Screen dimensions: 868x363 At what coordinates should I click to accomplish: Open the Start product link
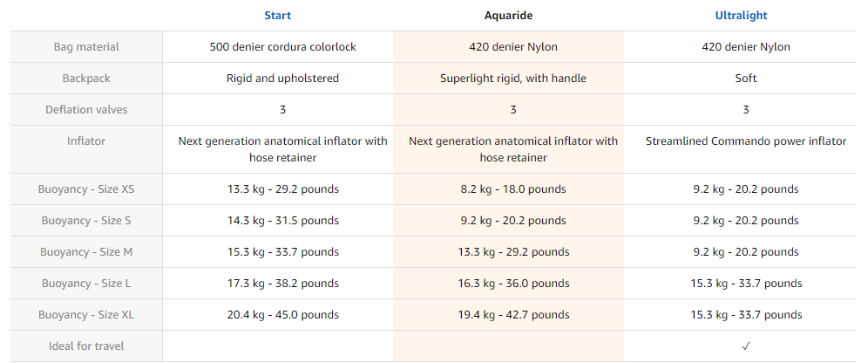click(x=277, y=16)
